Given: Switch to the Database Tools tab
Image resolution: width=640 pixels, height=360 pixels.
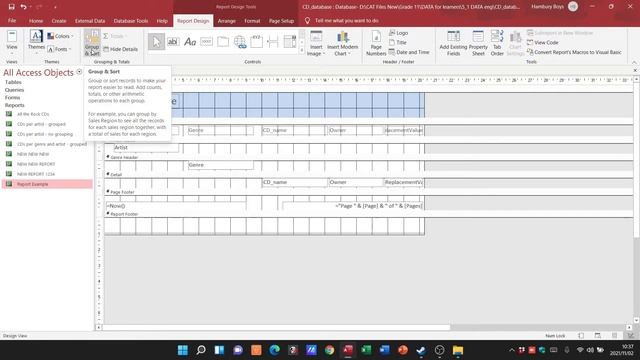Looking at the screenshot, I should pyautogui.click(x=131, y=20).
